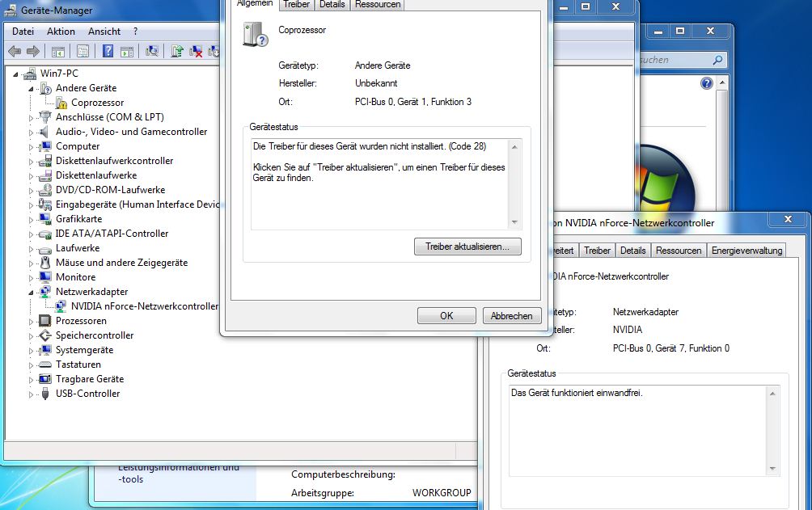Image resolution: width=812 pixels, height=510 pixels.
Task: Switch to Details tab in Coprozessor dialog
Action: (332, 5)
